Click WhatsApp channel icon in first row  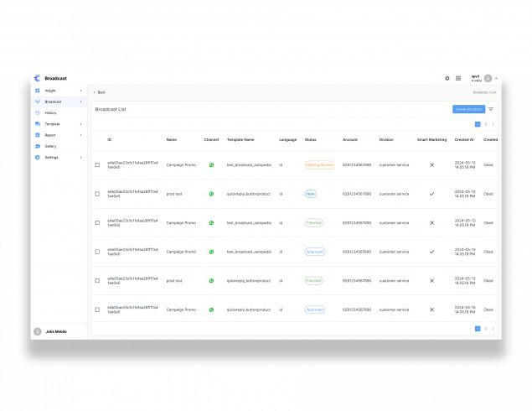coord(211,165)
